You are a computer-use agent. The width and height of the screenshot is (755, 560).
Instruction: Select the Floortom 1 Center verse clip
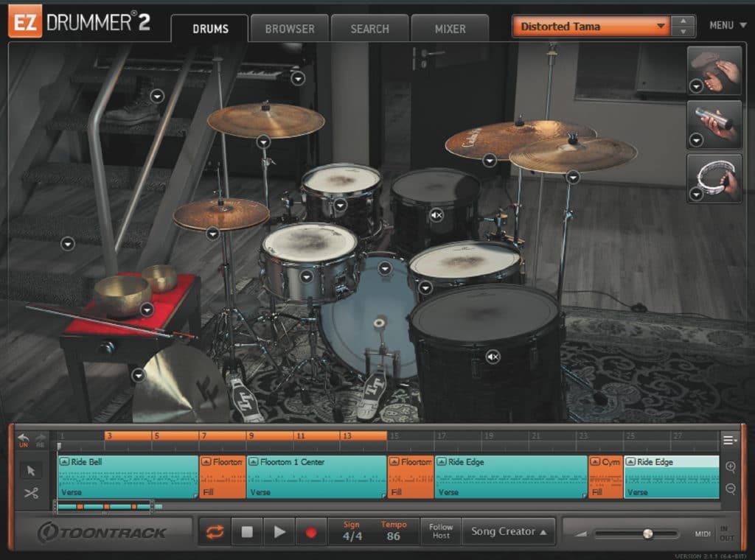[x=316, y=477]
